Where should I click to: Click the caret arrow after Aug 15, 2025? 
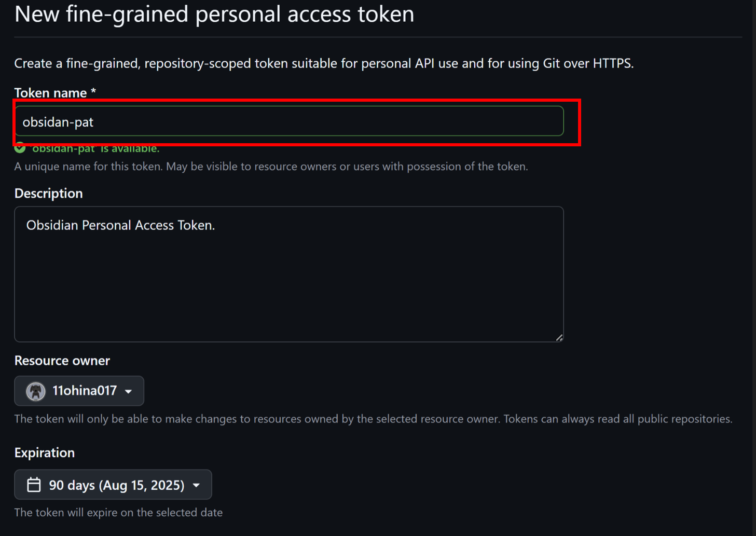pyautogui.click(x=196, y=486)
